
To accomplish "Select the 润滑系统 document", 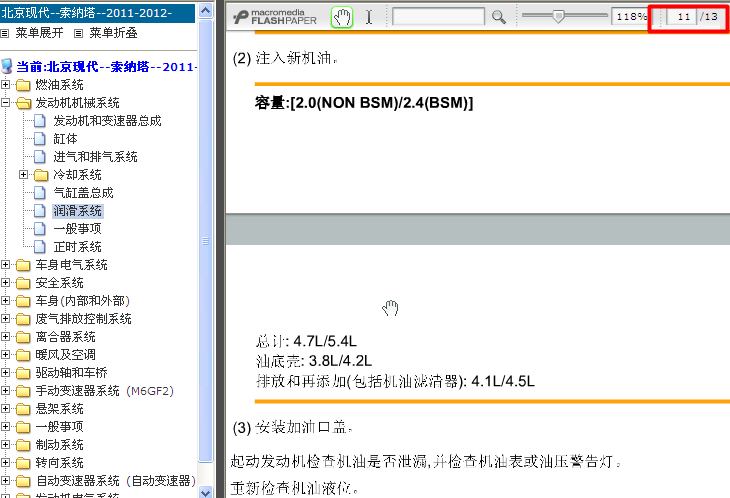I will (x=77, y=211).
